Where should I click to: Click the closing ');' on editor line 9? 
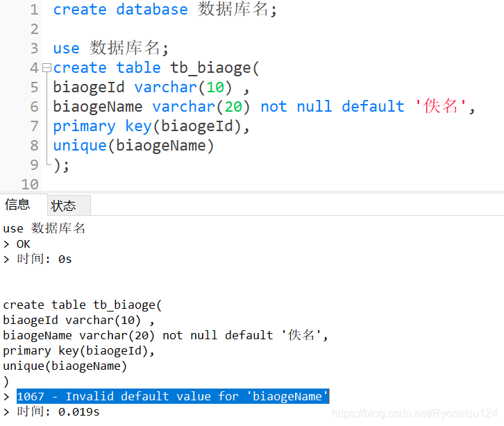point(61,165)
